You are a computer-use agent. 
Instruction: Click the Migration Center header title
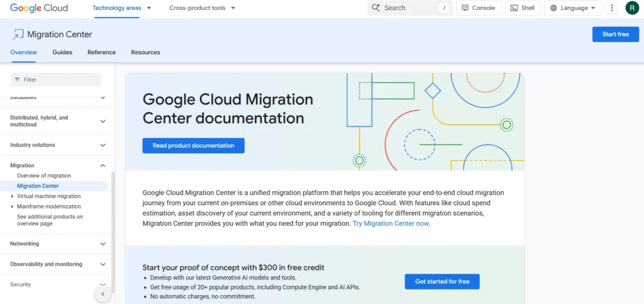point(60,35)
